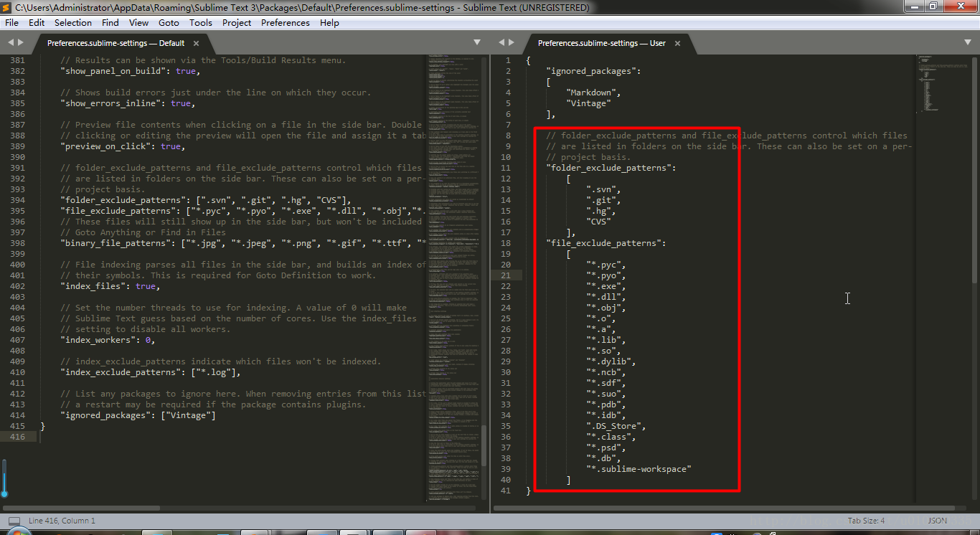Image resolution: width=980 pixels, height=535 pixels.
Task: Open the Goto menu
Action: (169, 22)
